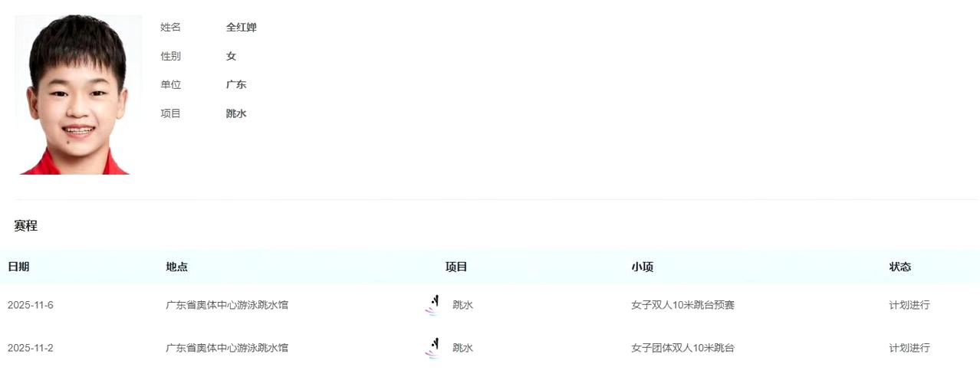Click the venue in the 2025-11-2 row

[x=227, y=348]
